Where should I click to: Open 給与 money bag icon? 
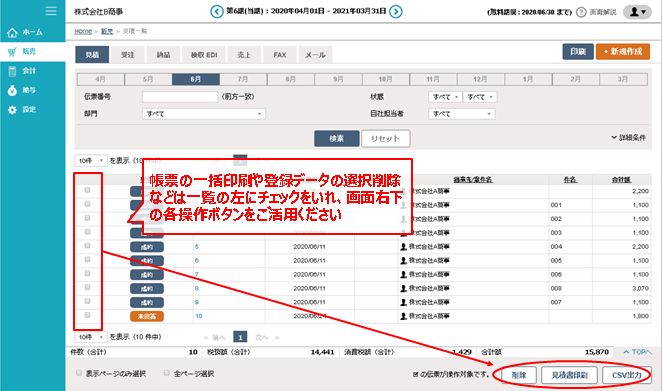pos(12,90)
